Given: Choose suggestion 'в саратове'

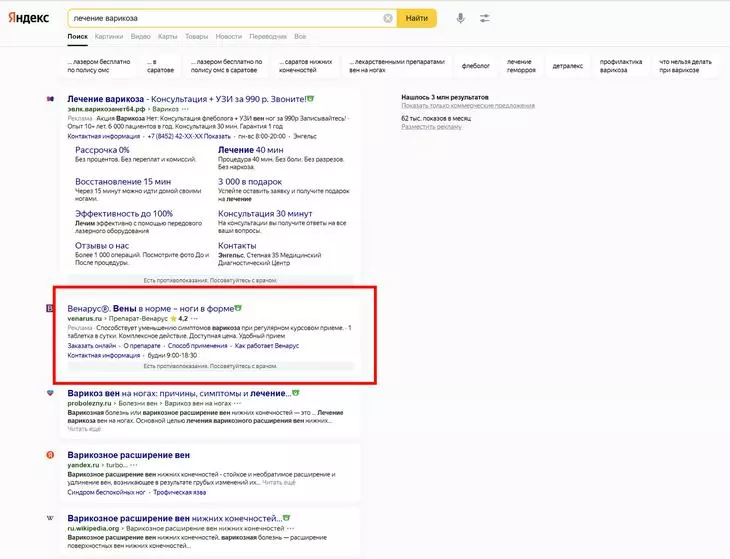Looking at the screenshot, I should 161,66.
